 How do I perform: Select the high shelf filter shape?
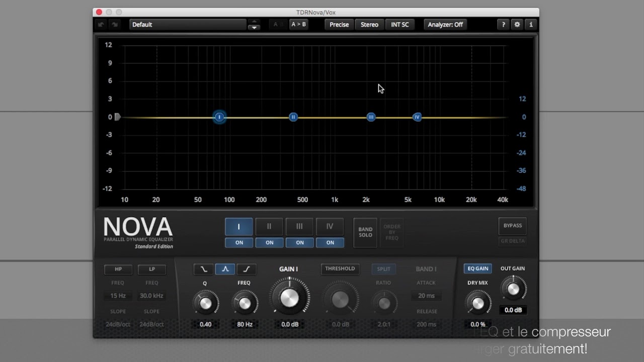click(x=247, y=269)
